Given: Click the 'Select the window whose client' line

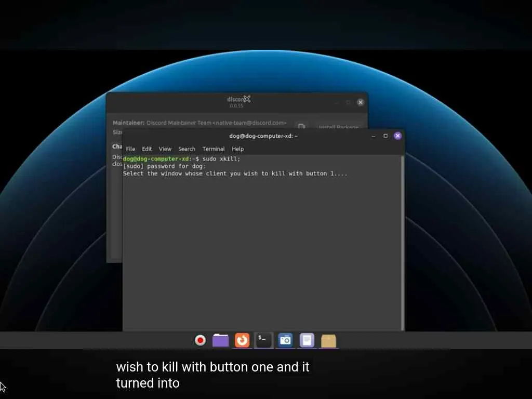Looking at the screenshot, I should [x=235, y=174].
